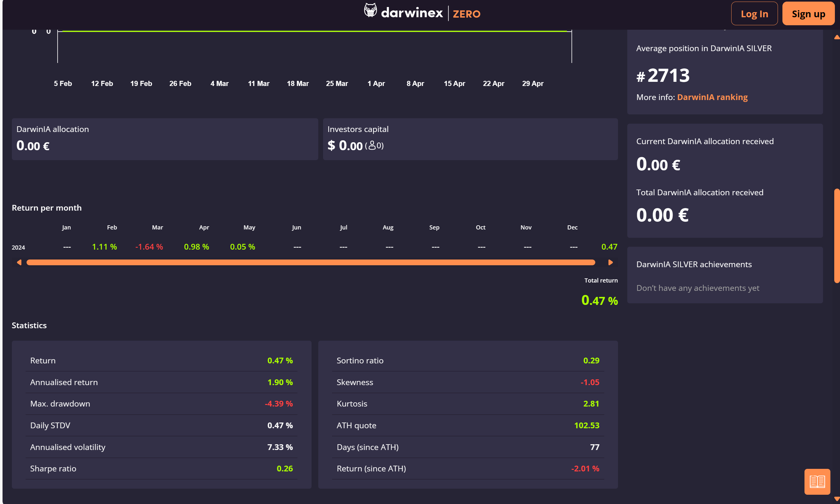
Task: Open the DarwinIA ranking link
Action: point(712,97)
